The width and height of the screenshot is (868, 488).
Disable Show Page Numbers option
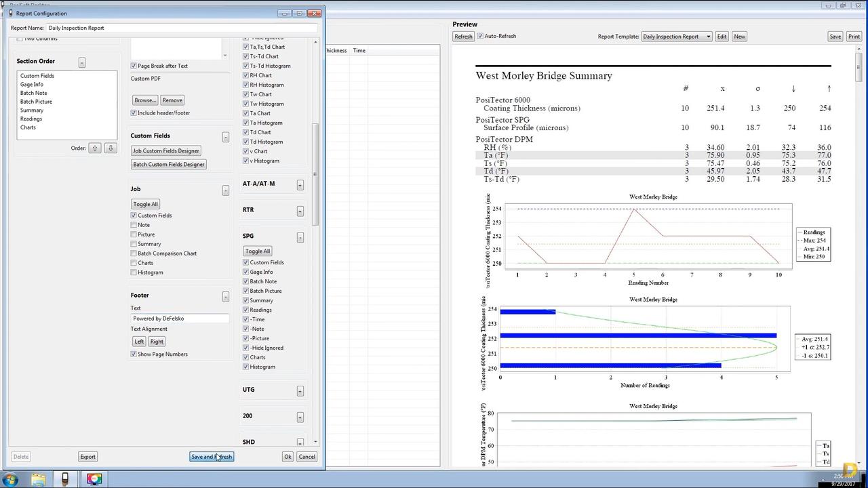coord(134,354)
